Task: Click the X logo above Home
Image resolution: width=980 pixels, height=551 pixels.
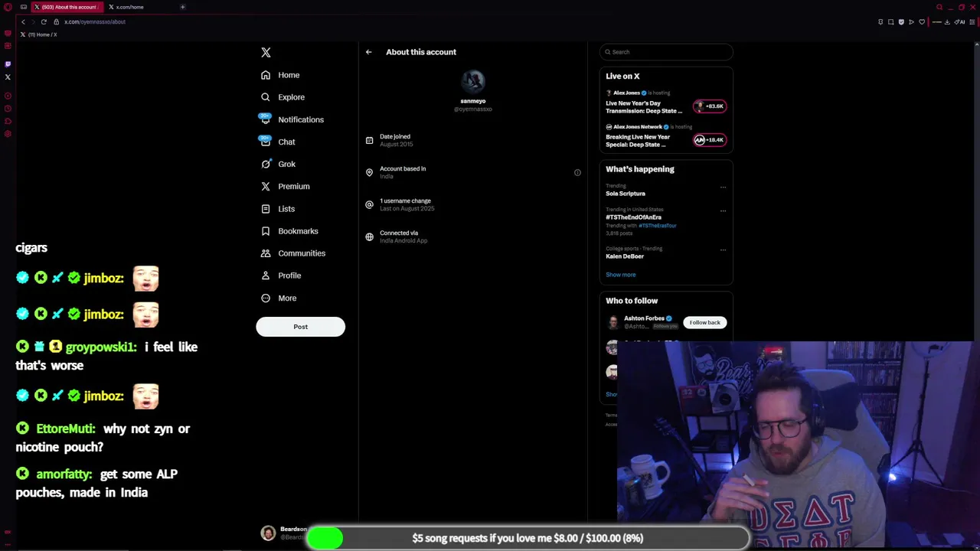Action: pos(266,52)
